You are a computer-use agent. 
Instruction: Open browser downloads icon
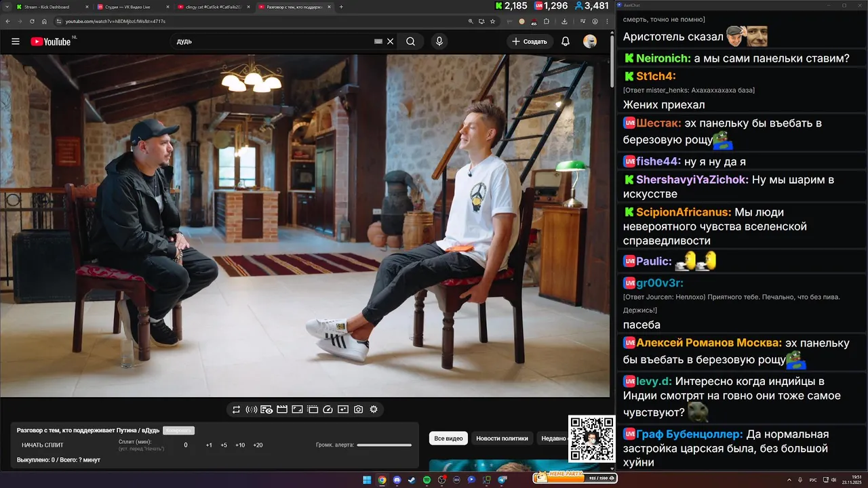click(565, 21)
